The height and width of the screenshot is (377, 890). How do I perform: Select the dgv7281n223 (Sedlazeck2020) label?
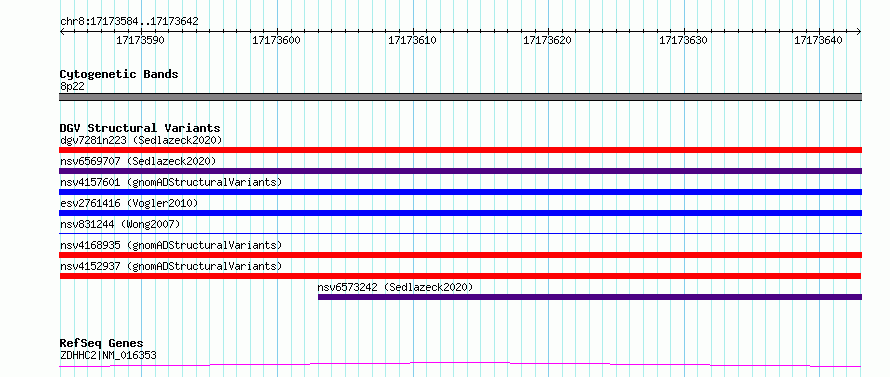tap(141, 140)
